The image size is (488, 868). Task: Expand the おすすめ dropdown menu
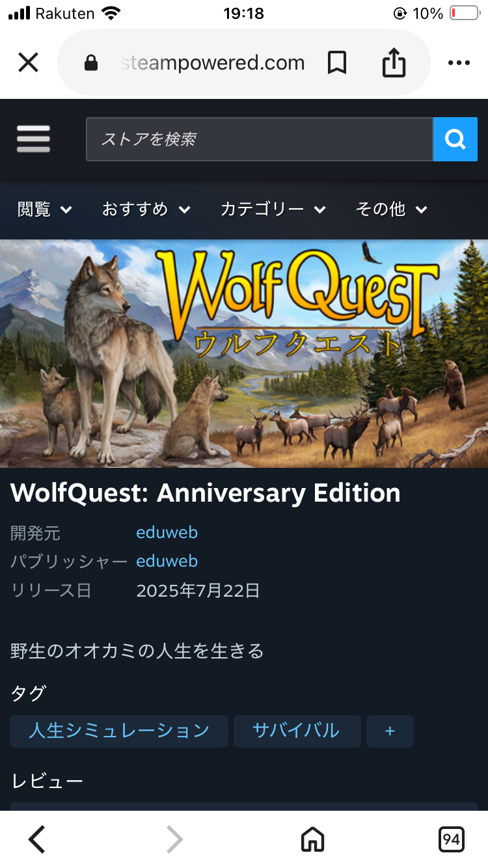pos(146,209)
